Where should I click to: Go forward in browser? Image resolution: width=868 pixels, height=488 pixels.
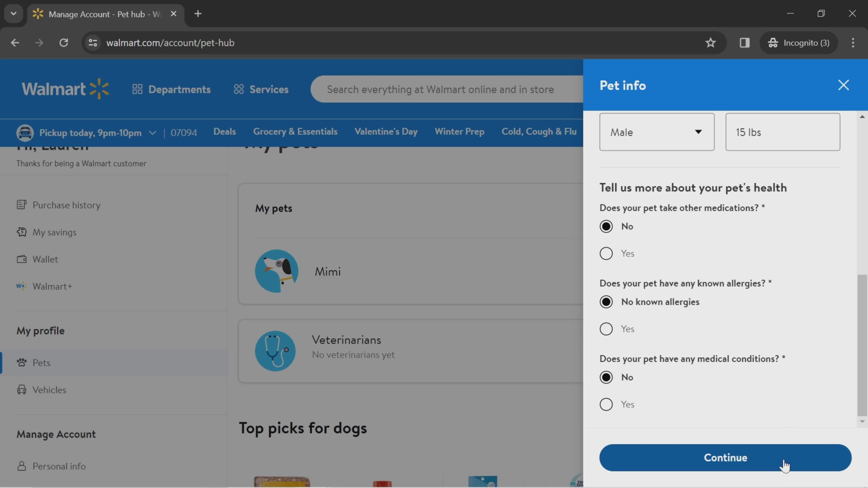[x=39, y=43]
